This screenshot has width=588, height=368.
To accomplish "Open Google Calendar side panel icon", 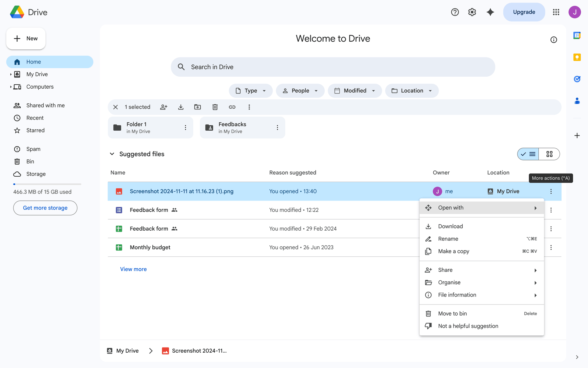I will (577, 36).
